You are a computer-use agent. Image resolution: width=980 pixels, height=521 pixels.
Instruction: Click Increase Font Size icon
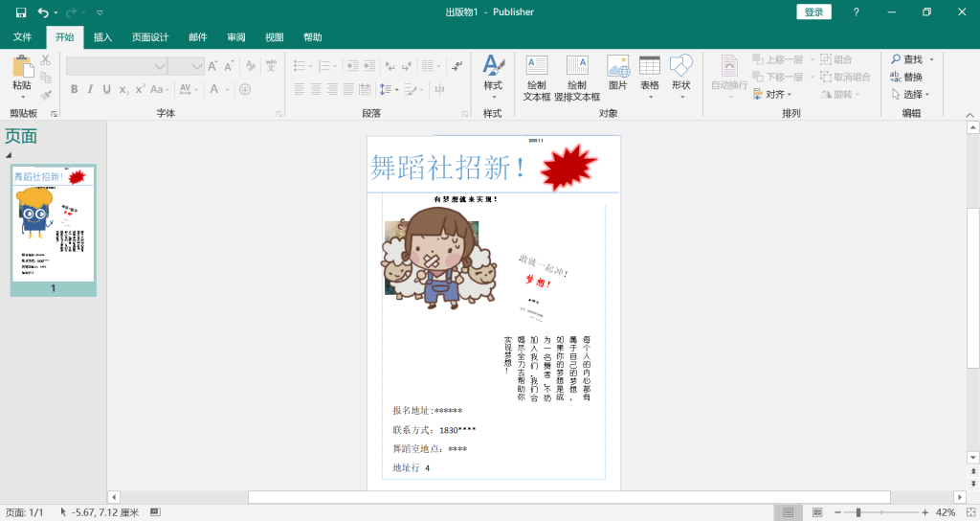(x=212, y=66)
